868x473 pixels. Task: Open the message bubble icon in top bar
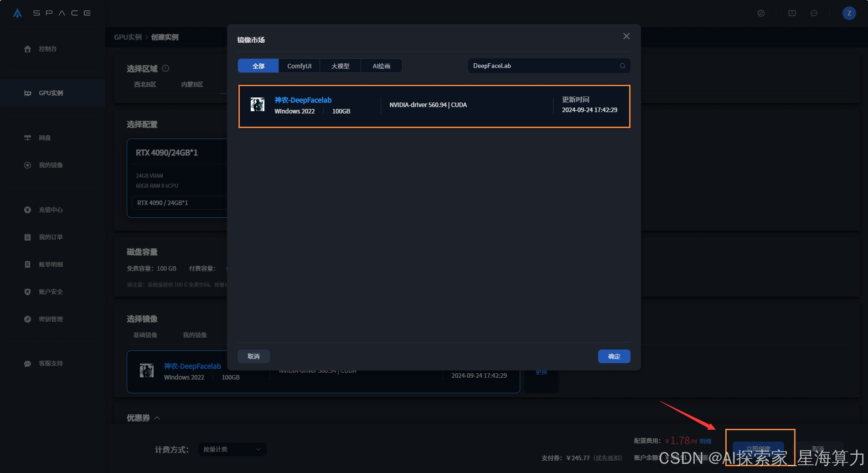(814, 13)
